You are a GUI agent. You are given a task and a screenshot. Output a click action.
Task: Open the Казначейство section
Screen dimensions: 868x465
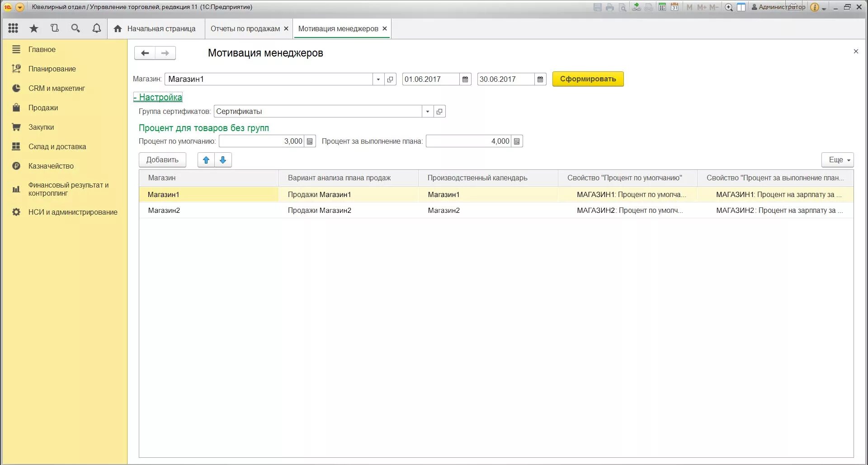click(51, 166)
